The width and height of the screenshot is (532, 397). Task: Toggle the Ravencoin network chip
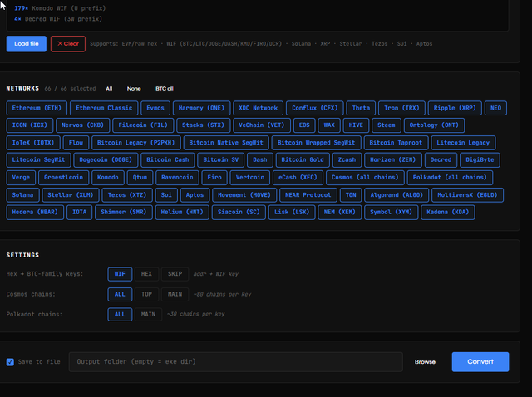[177, 177]
